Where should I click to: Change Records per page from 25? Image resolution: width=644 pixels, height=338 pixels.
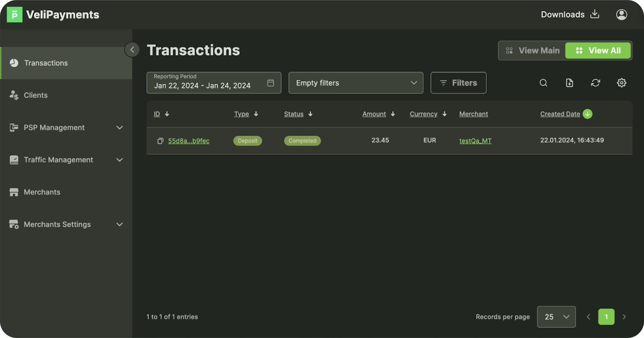tap(556, 317)
